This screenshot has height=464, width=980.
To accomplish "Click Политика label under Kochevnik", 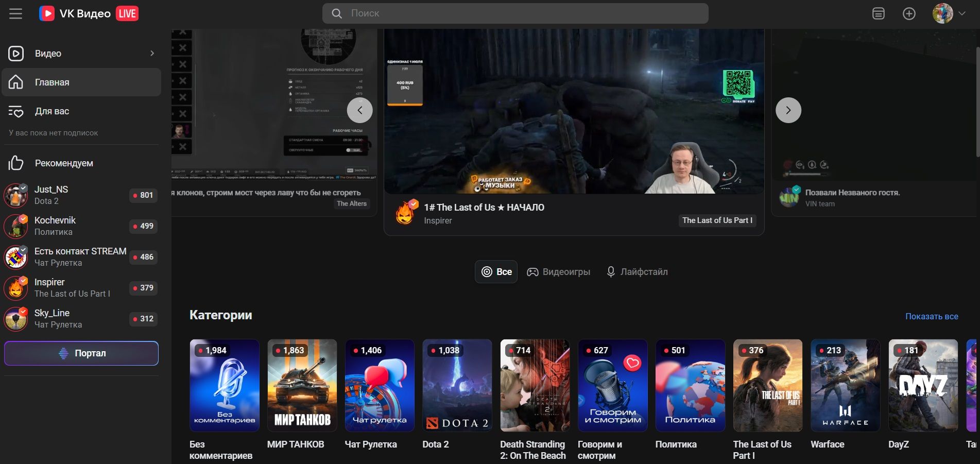I will [54, 232].
